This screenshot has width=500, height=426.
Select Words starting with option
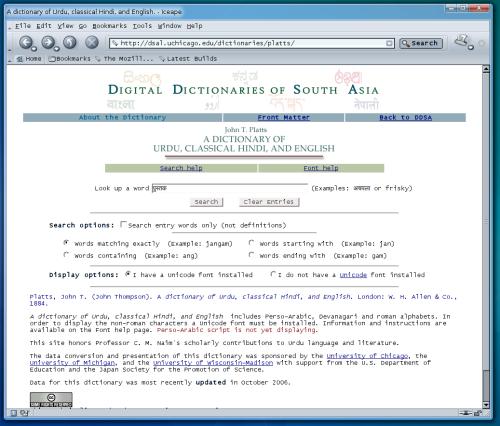[x=251, y=243]
